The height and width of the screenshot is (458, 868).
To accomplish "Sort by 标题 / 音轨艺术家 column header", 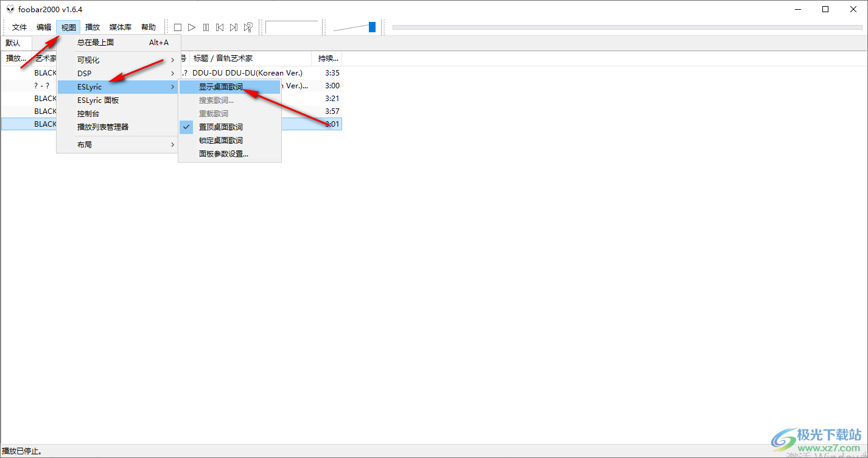I will 251,58.
